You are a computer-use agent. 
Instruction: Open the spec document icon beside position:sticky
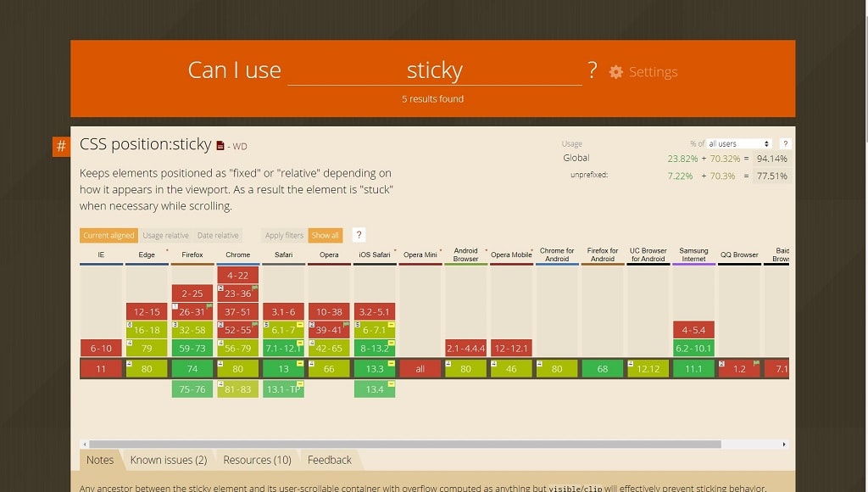(x=220, y=146)
